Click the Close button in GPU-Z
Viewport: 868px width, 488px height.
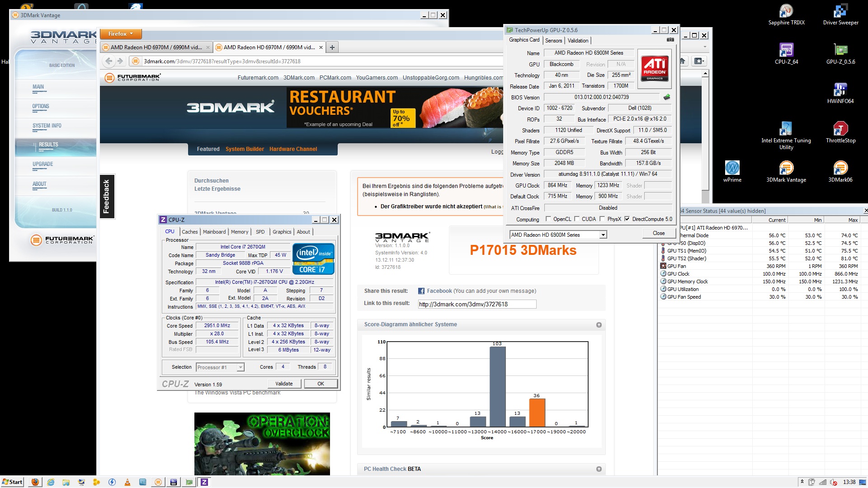659,233
